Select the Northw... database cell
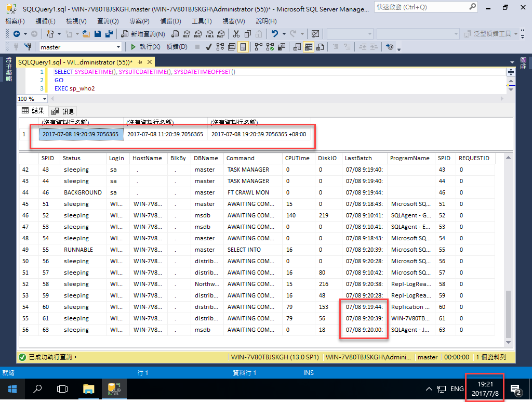Image resolution: width=532 pixels, height=402 pixels. pyautogui.click(x=207, y=284)
